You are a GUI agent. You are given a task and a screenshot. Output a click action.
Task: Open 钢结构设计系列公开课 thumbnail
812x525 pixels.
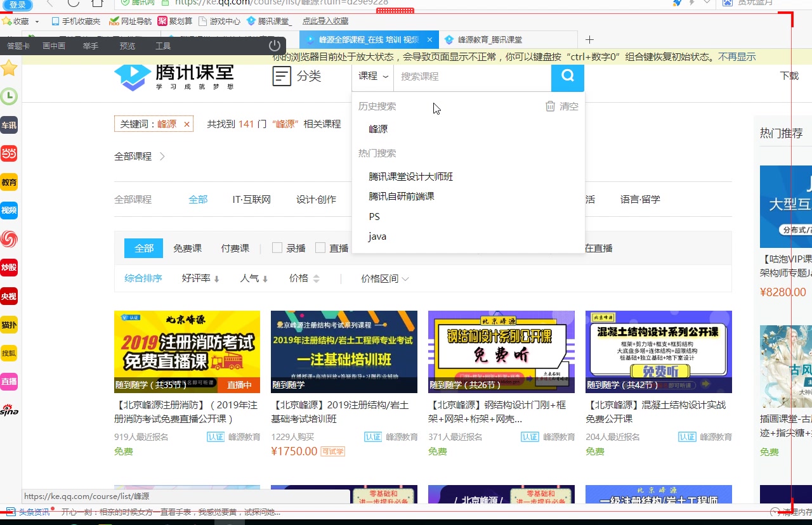501,352
